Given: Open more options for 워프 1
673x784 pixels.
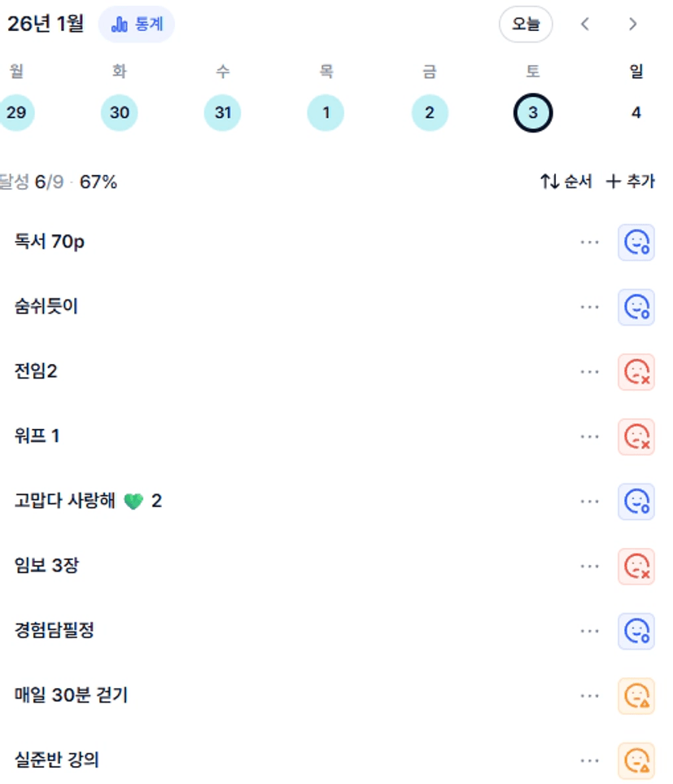Looking at the screenshot, I should 590,437.
